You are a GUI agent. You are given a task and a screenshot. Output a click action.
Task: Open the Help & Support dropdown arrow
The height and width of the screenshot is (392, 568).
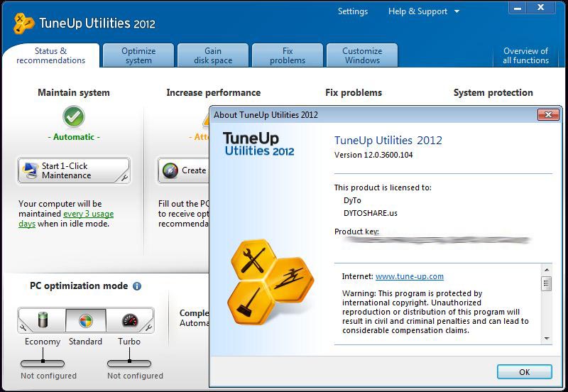point(457,11)
